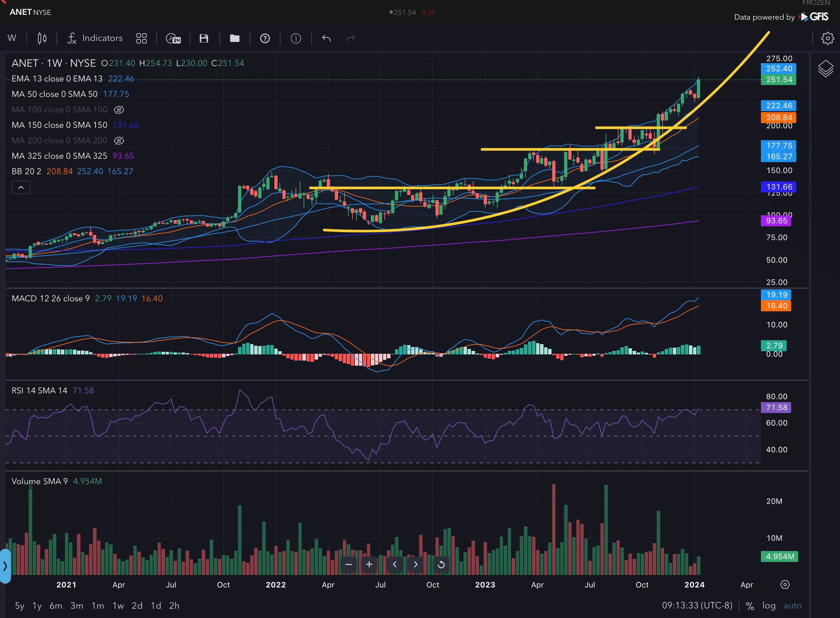
Task: Select the 6m range
Action: pos(56,606)
